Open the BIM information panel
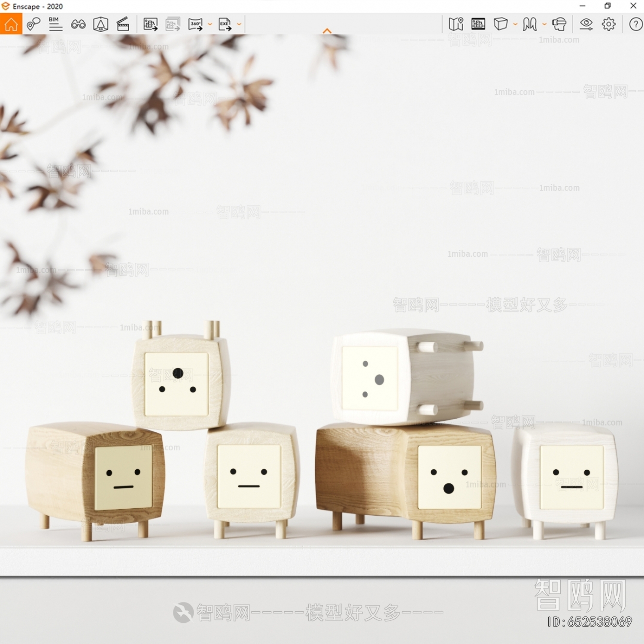Viewport: 644px width, 644px height. tap(55, 24)
